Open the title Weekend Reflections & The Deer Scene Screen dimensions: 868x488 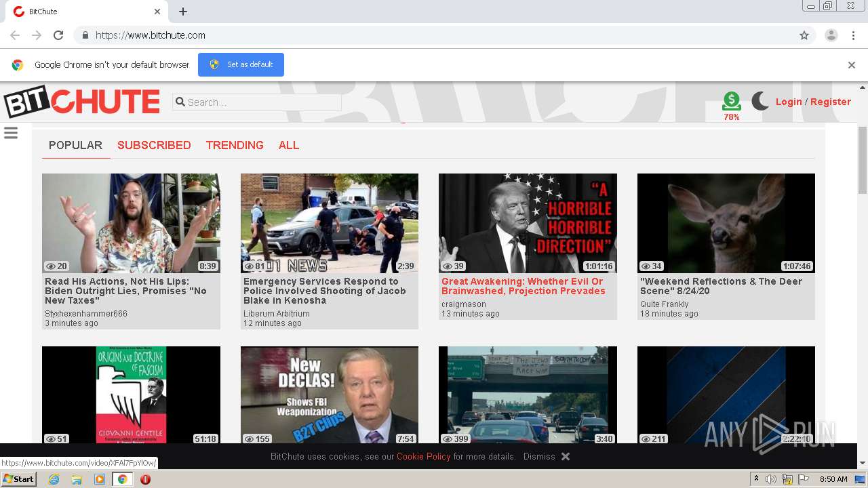(x=721, y=286)
